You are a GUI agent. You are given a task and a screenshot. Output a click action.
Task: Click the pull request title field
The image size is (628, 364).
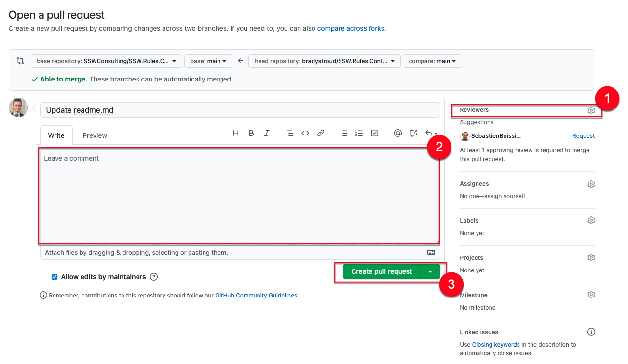pyautogui.click(x=240, y=110)
